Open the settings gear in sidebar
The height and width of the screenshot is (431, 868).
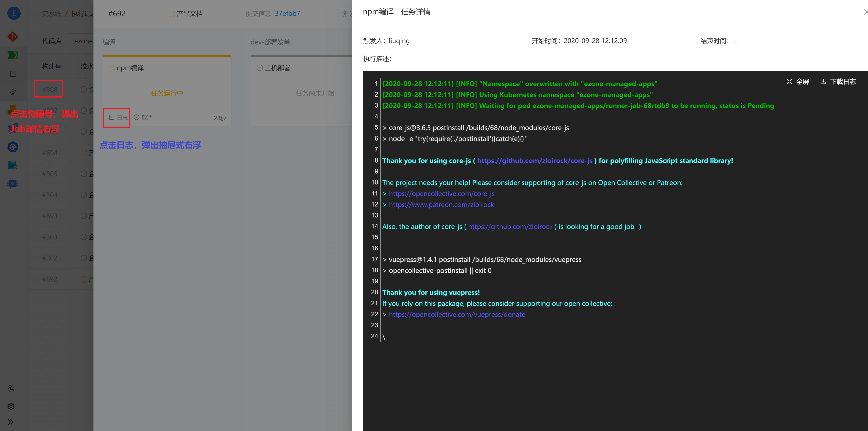coord(11,407)
